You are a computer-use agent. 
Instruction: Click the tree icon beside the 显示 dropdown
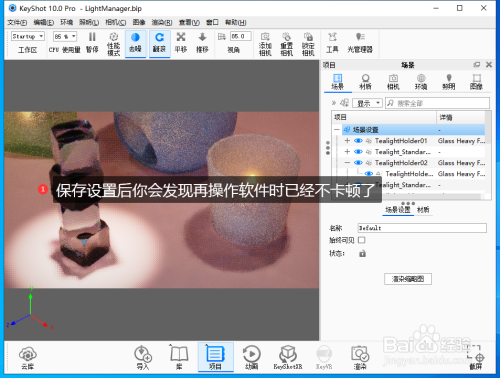coord(344,103)
